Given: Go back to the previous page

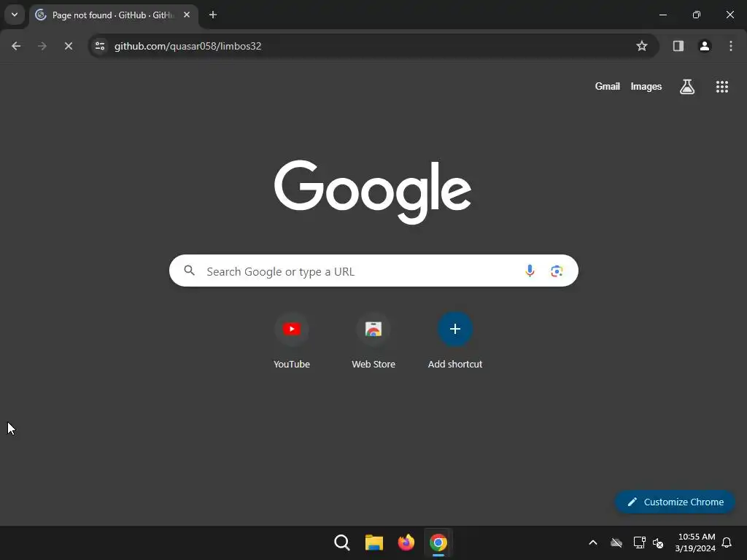Looking at the screenshot, I should [x=16, y=46].
